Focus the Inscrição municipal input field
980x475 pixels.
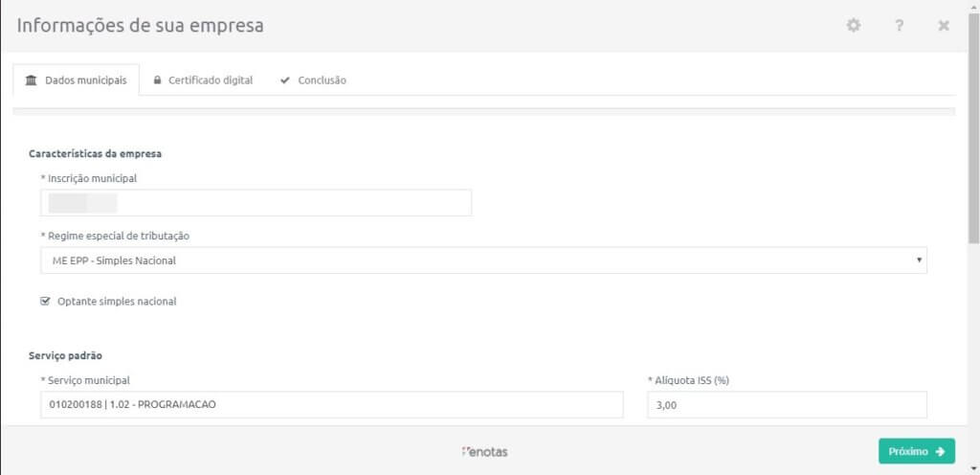coord(256,203)
